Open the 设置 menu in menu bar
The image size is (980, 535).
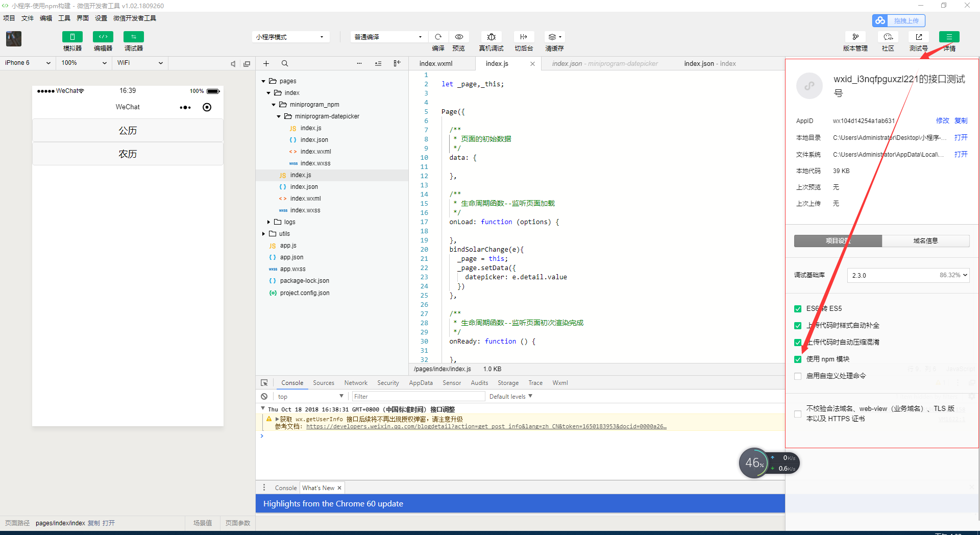coord(101,18)
